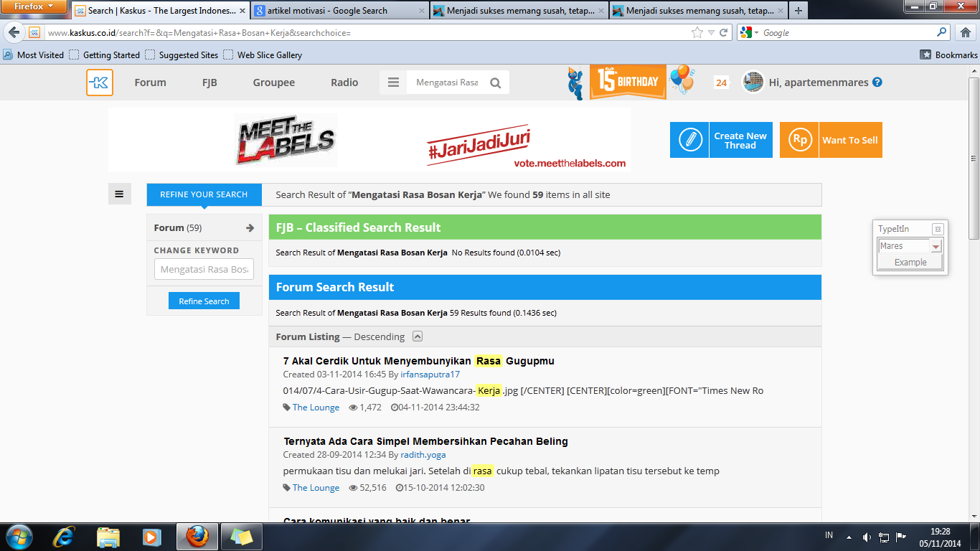Viewport: 980px width, 551px height.
Task: Click Most Visited bookmark
Action: point(34,55)
